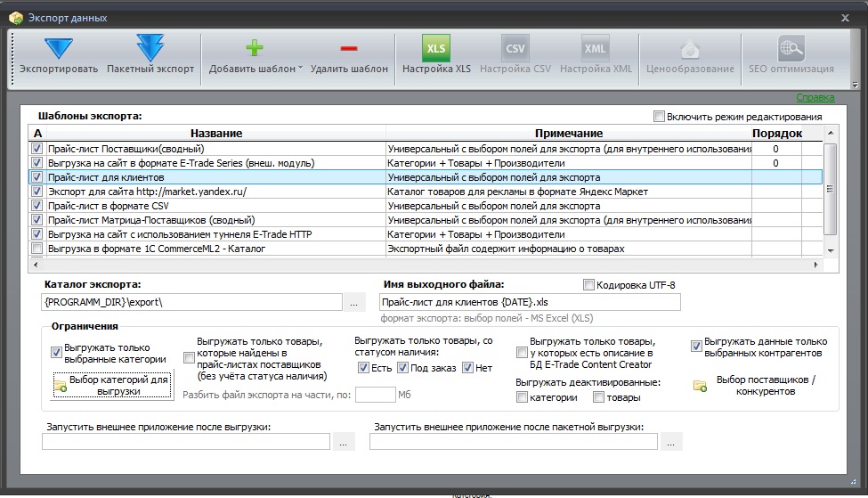The width and height of the screenshot is (868, 498).
Task: Uncheck the Есть availability status
Action: (363, 367)
